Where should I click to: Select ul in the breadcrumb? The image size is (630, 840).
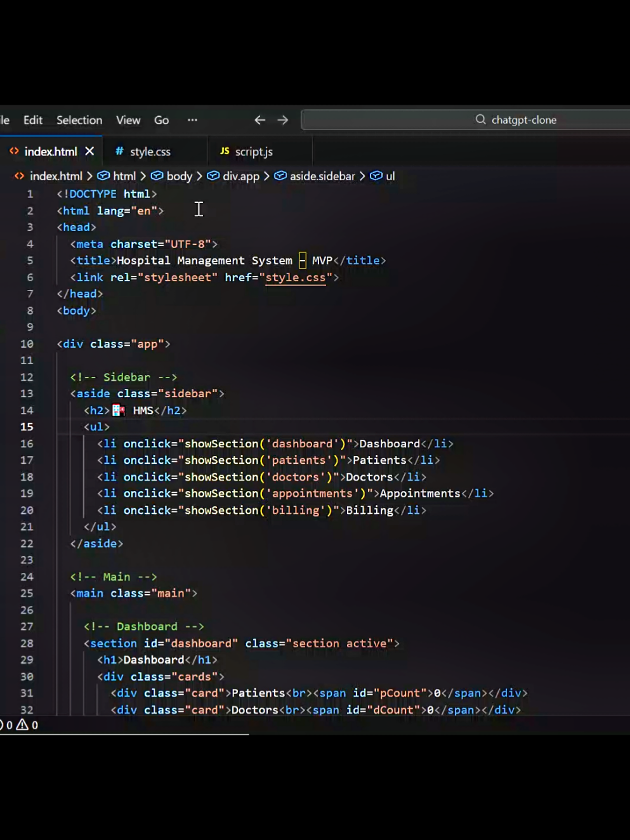coord(390,176)
